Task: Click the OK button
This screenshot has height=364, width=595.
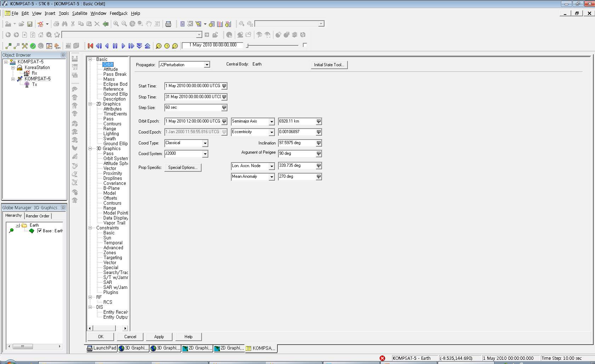Action: click(101, 337)
